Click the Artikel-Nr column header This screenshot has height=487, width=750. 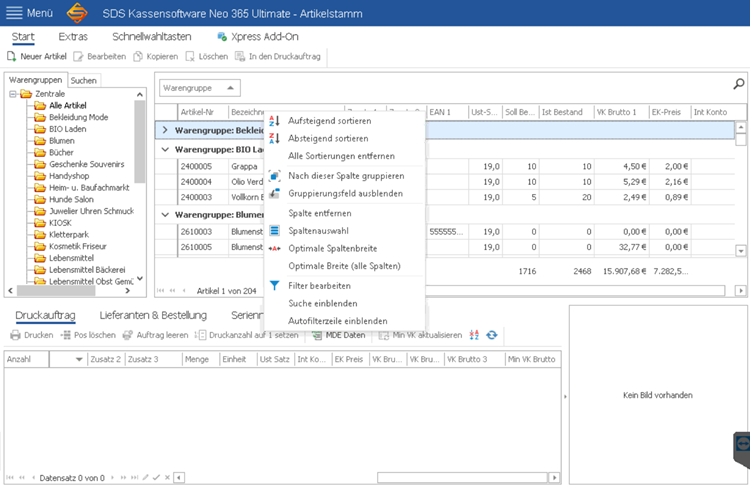(x=203, y=112)
